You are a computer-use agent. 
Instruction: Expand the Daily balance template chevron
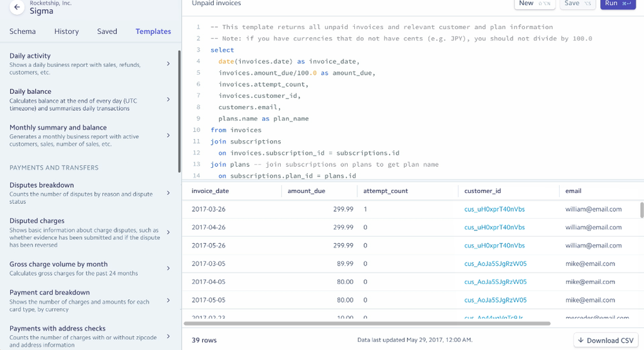168,99
